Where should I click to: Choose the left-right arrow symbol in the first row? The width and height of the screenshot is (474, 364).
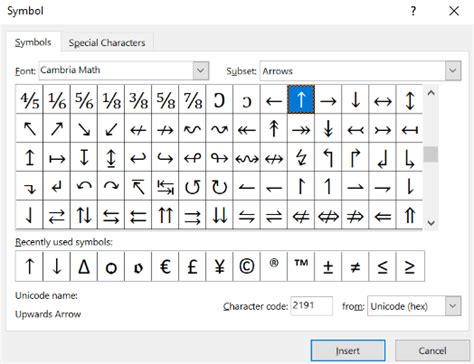[x=383, y=100]
